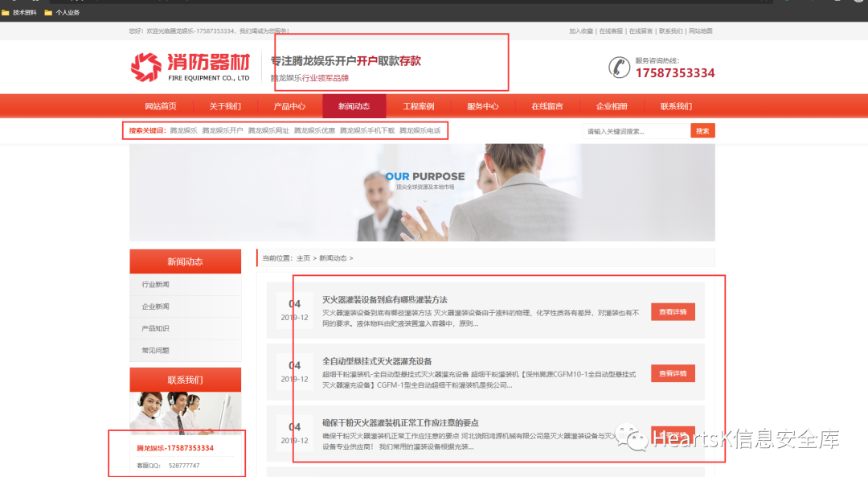Click header hotline number 17587353334
The image size is (868, 477).
675,73
